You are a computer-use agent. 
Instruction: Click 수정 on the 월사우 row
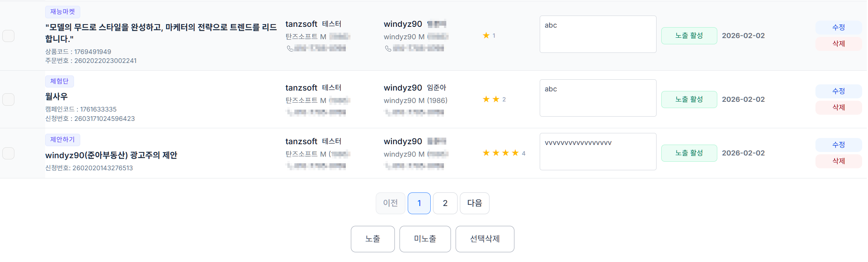coord(838,91)
